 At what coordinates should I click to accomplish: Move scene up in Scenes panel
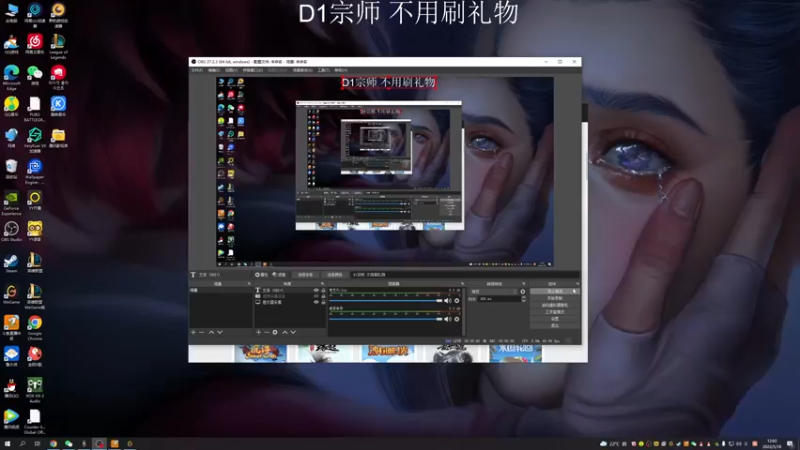click(211, 333)
